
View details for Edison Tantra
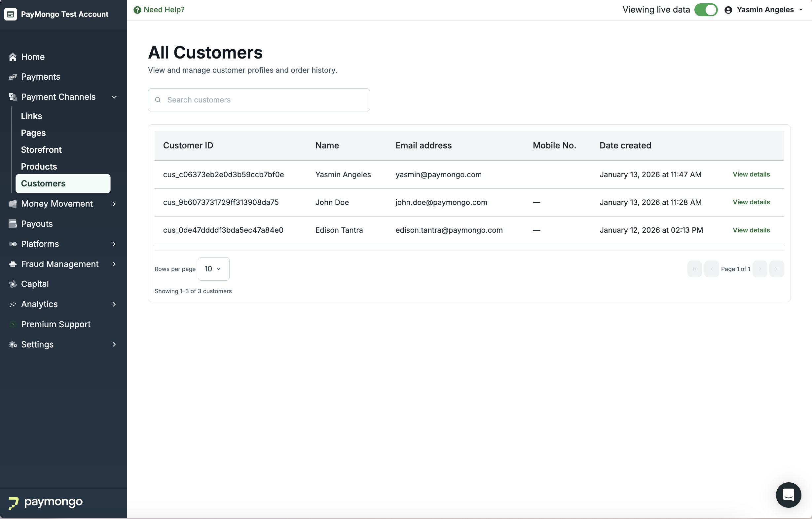(x=751, y=230)
